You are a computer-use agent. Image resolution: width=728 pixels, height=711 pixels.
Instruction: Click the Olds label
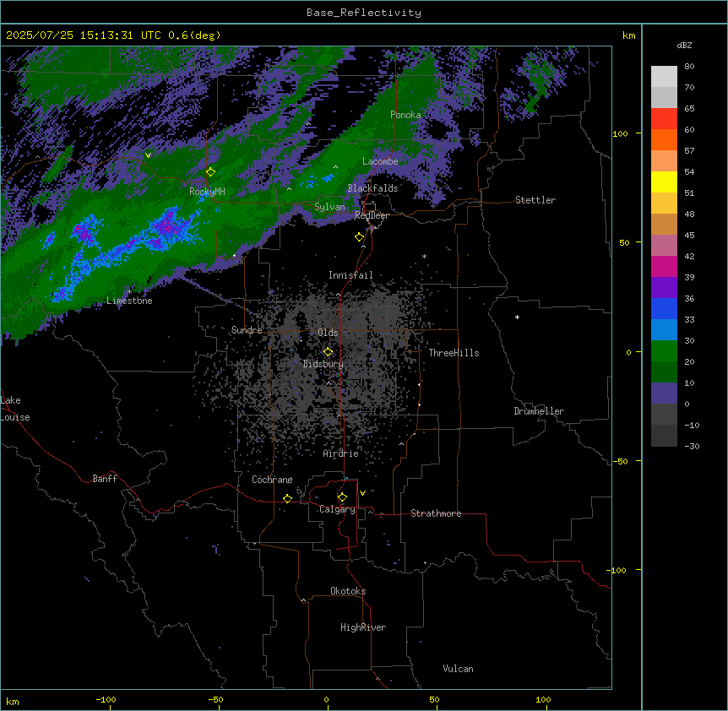[328, 333]
